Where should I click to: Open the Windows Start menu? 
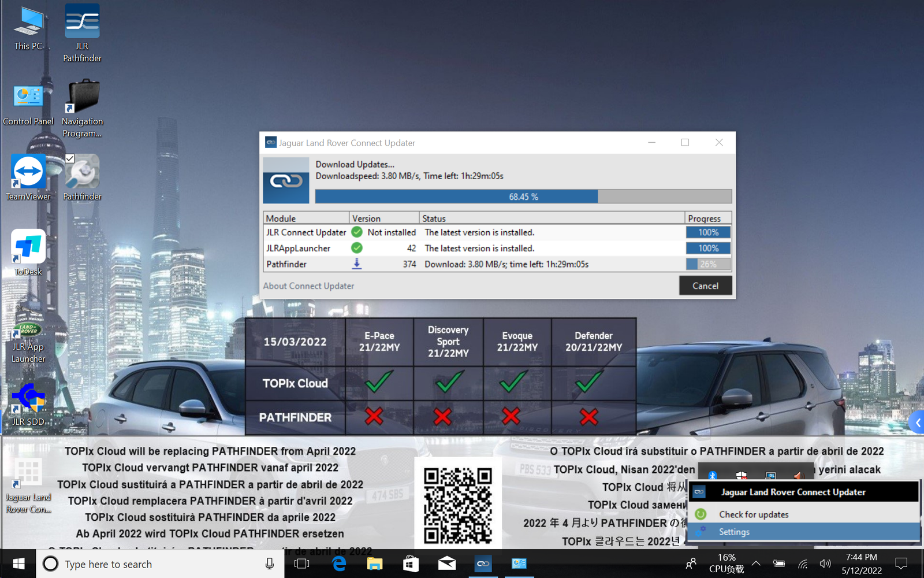coord(18,564)
